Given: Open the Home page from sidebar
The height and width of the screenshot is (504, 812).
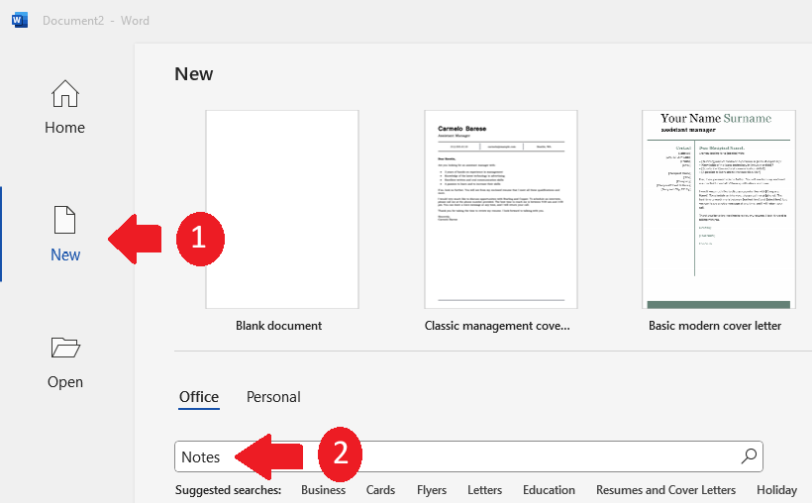Looking at the screenshot, I should coord(64,107).
